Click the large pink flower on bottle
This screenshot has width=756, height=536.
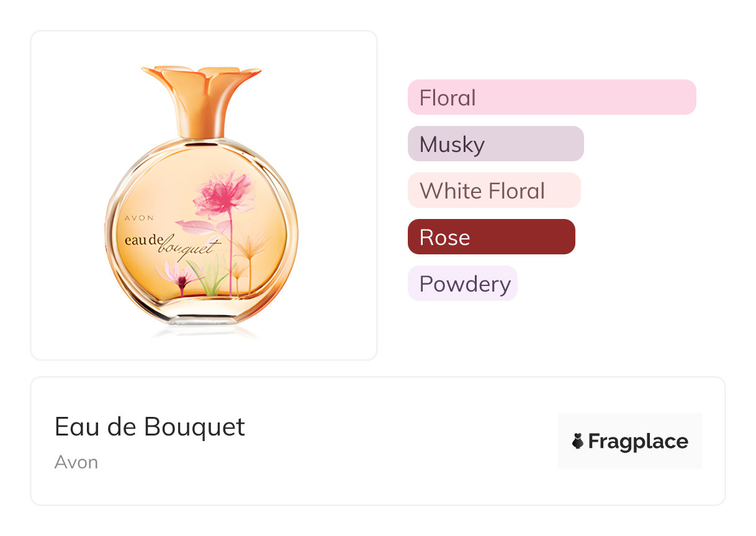[223, 192]
